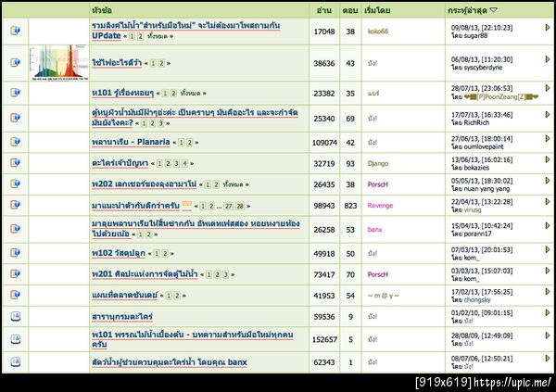Open thread ตะไคร่เจ้าปัญหา
This screenshot has width=556, height=392.
120,163
